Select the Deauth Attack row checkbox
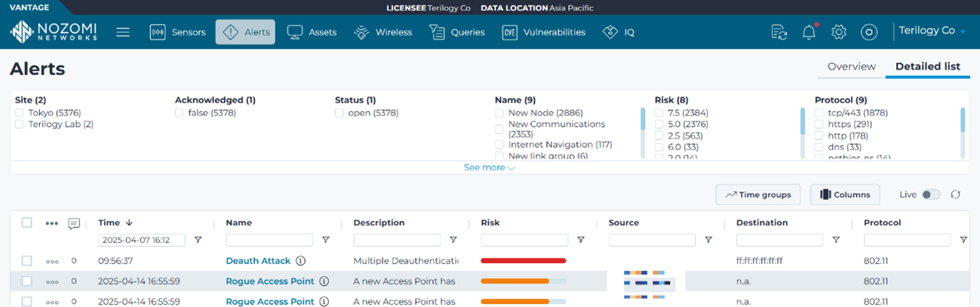Viewport: 980px width, 307px height. pyautogui.click(x=27, y=261)
